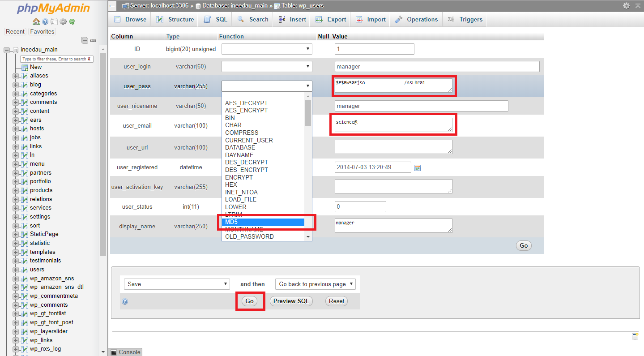Viewport: 644px width, 356px height.
Task: Click the link/unlink main panel icon
Action: coord(93,40)
